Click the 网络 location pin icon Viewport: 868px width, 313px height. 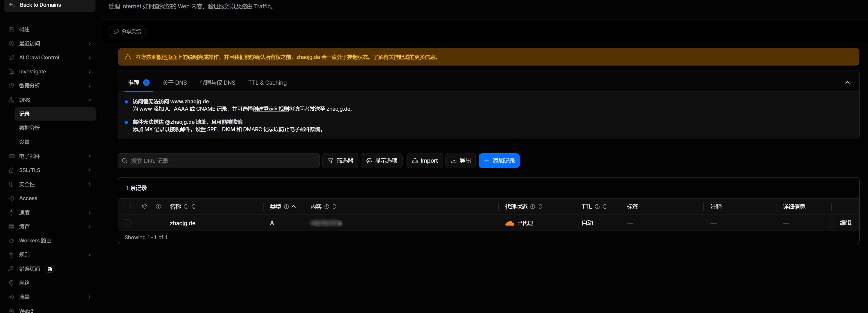point(12,283)
